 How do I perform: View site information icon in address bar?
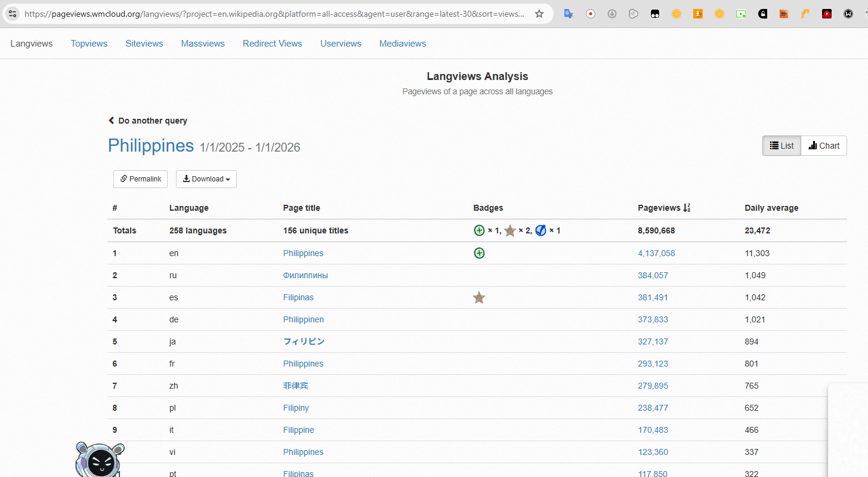click(13, 14)
